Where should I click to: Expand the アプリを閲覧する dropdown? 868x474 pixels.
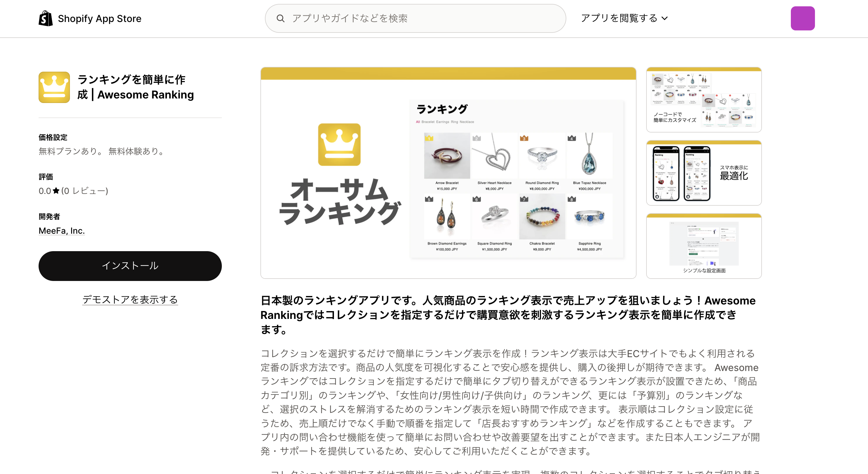click(x=624, y=18)
